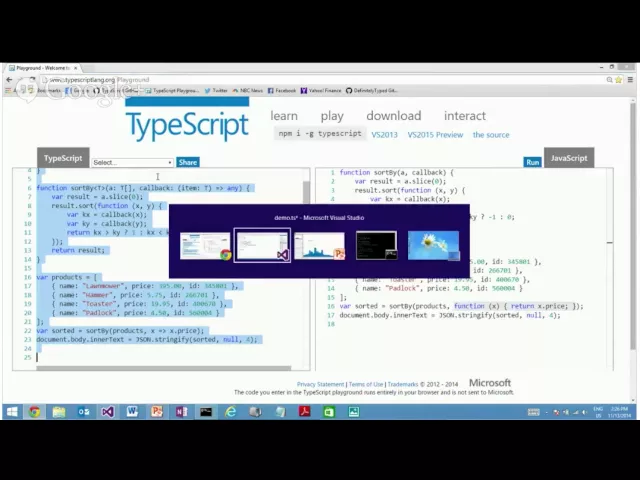
Task: Follow the 'the source' link
Action: [491, 135]
